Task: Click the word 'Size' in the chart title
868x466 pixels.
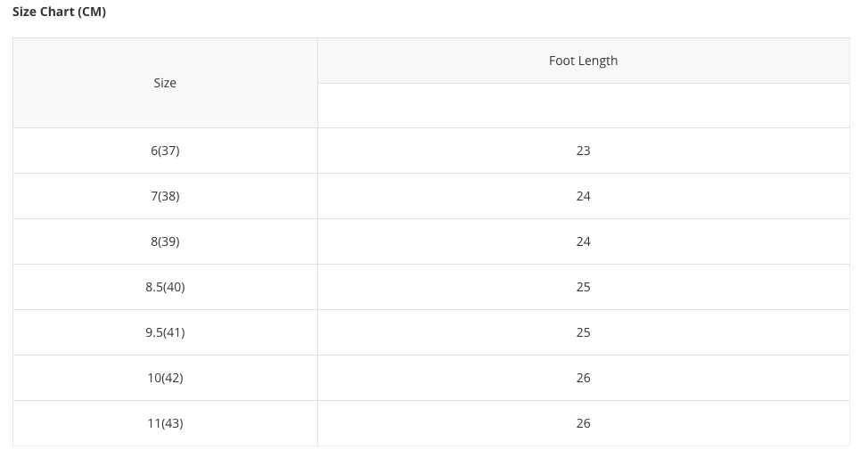Action: click(x=24, y=12)
